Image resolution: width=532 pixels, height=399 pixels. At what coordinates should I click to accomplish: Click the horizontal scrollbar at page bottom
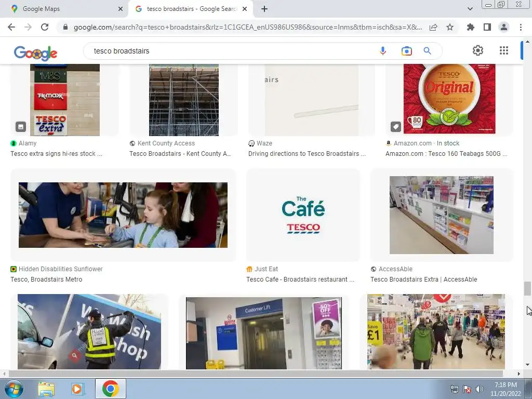pos(255,374)
